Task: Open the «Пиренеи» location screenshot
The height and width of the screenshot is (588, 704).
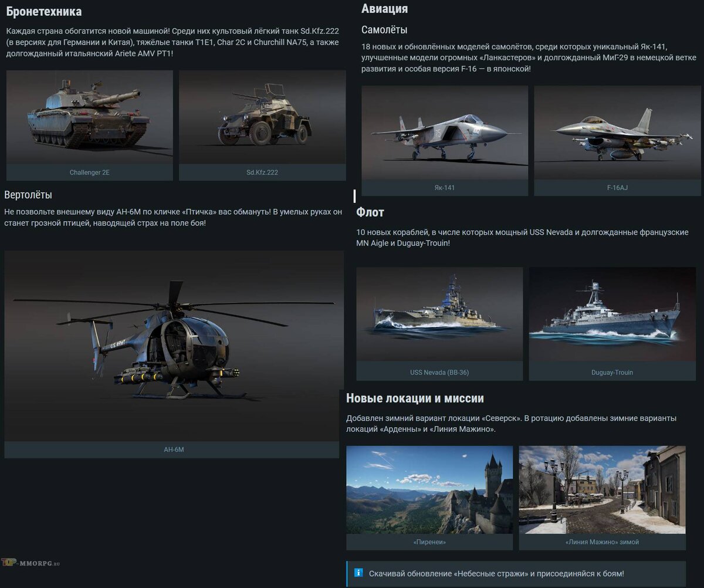Action: [x=429, y=490]
